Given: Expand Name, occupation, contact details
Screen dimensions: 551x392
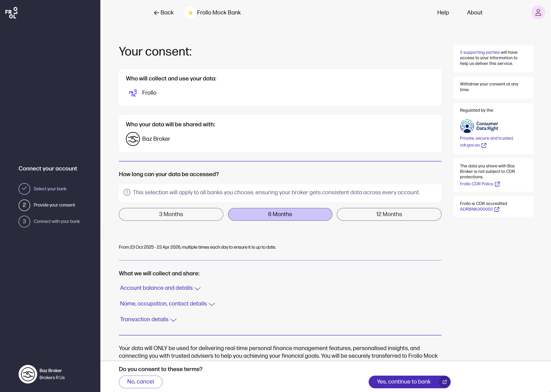Looking at the screenshot, I should click(167, 304).
